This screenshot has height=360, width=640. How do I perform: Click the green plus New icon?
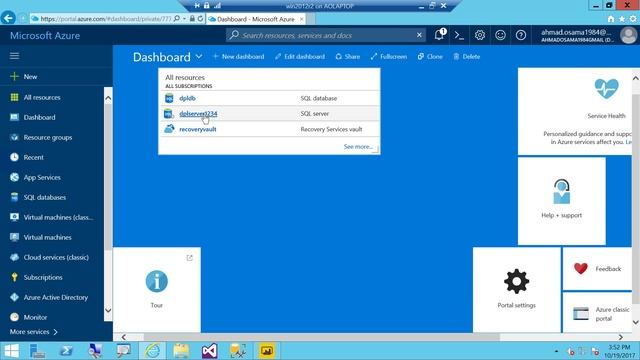(14, 76)
